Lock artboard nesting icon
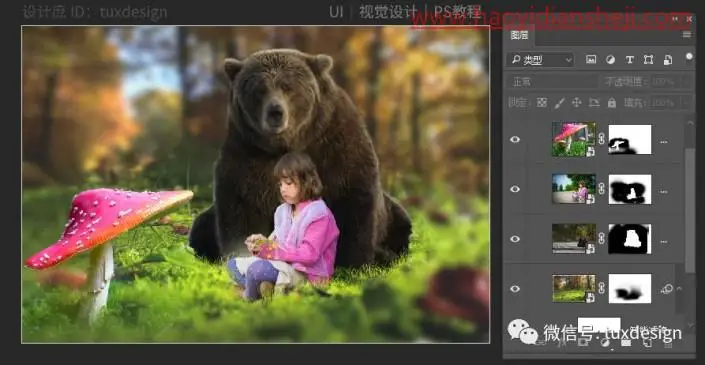Viewport: 705px width, 365px height. pyautogui.click(x=594, y=103)
